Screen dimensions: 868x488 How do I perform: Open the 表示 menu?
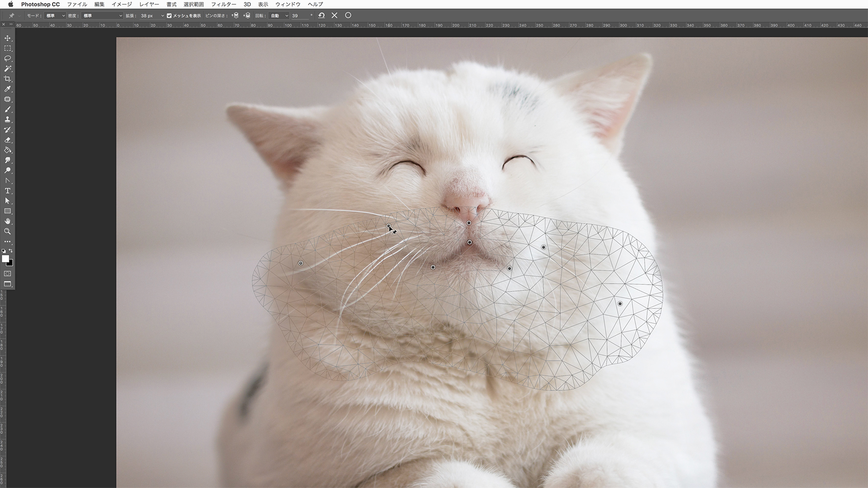(263, 4)
